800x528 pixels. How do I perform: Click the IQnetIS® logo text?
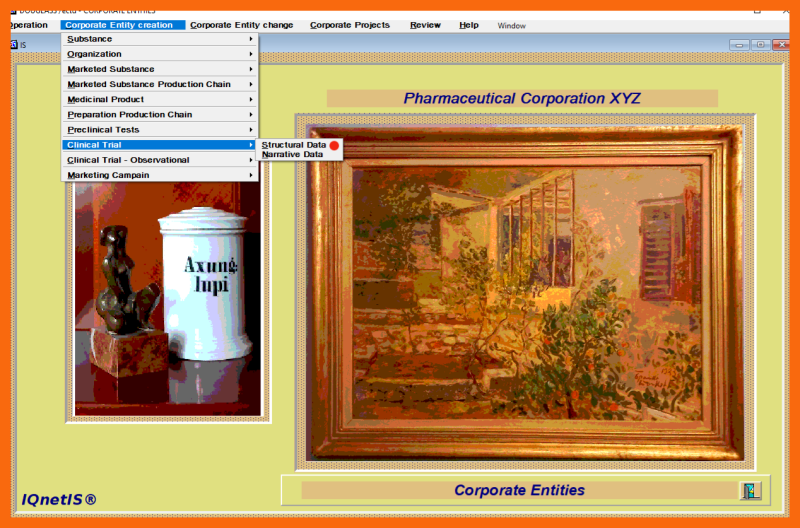click(59, 499)
